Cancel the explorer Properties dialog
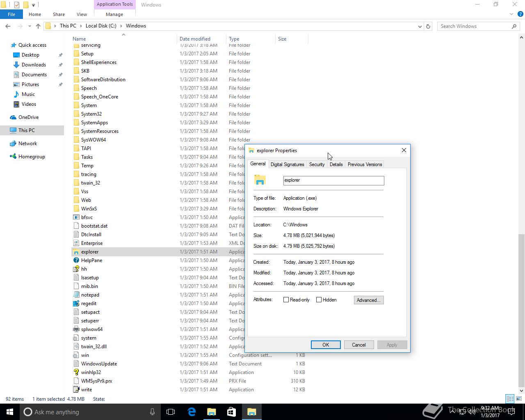The width and height of the screenshot is (525, 420). pos(359,345)
